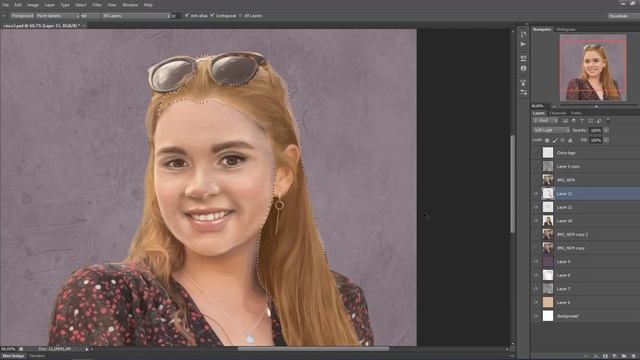Select the Coco logo layer
This screenshot has height=360, width=640.
pyautogui.click(x=586, y=153)
